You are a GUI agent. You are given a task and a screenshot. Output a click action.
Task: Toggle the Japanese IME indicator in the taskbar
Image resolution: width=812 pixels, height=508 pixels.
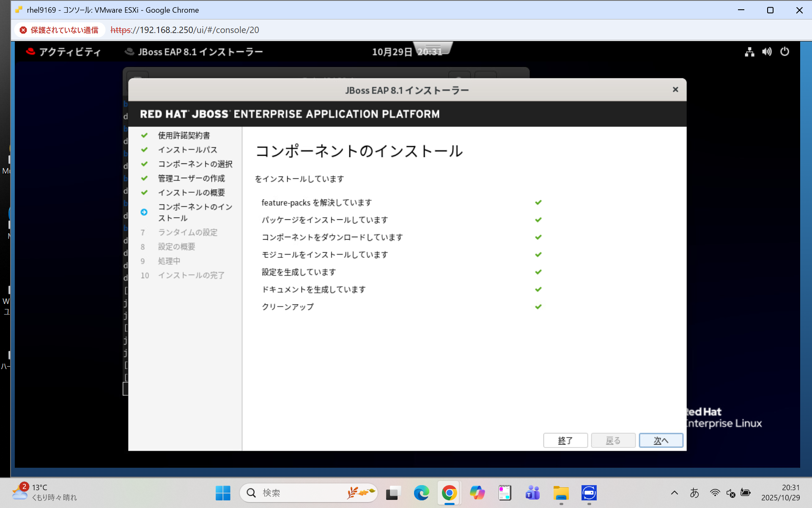pyautogui.click(x=695, y=493)
